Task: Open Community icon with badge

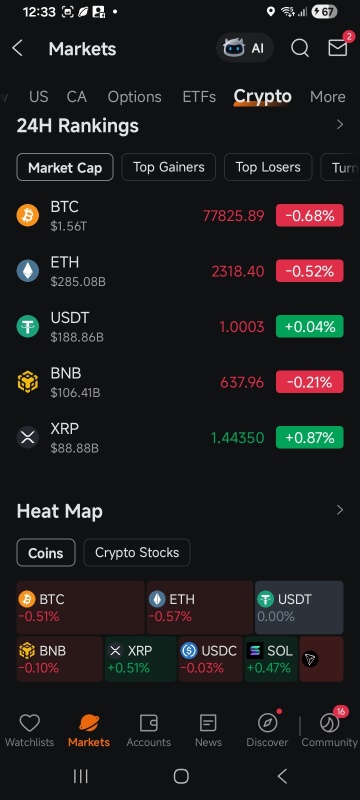Action: (329, 723)
